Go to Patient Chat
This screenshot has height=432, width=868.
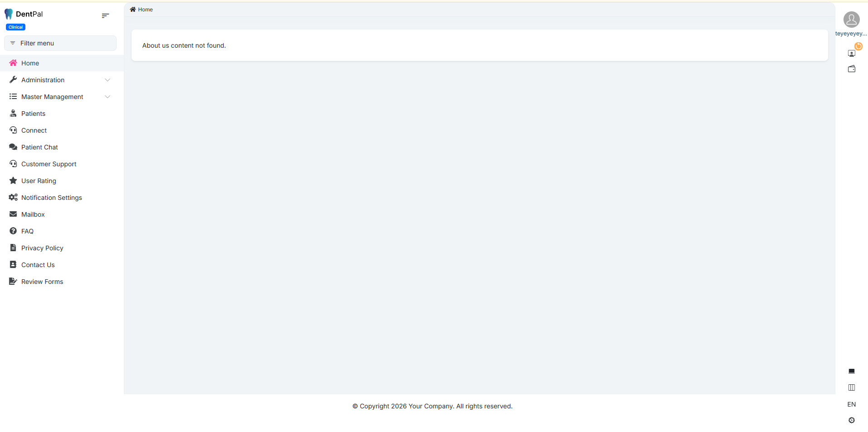point(39,147)
